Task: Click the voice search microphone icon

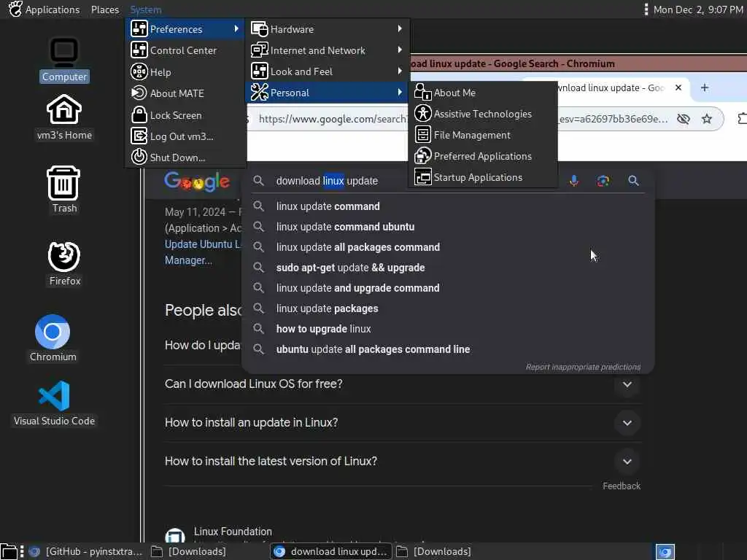Action: pyautogui.click(x=574, y=181)
